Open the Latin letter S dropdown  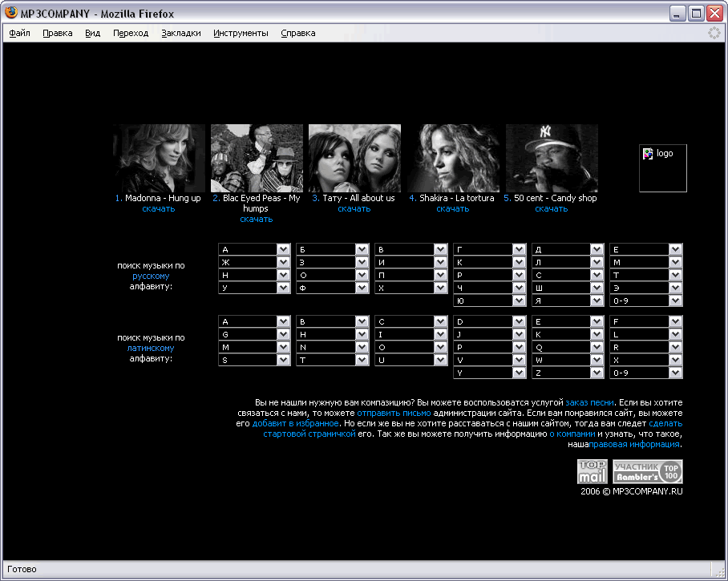(x=254, y=360)
